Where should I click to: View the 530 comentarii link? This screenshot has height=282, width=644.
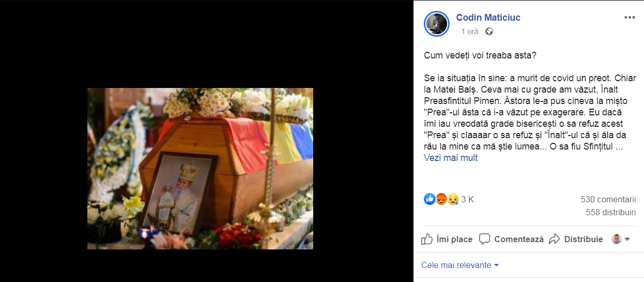(608, 200)
